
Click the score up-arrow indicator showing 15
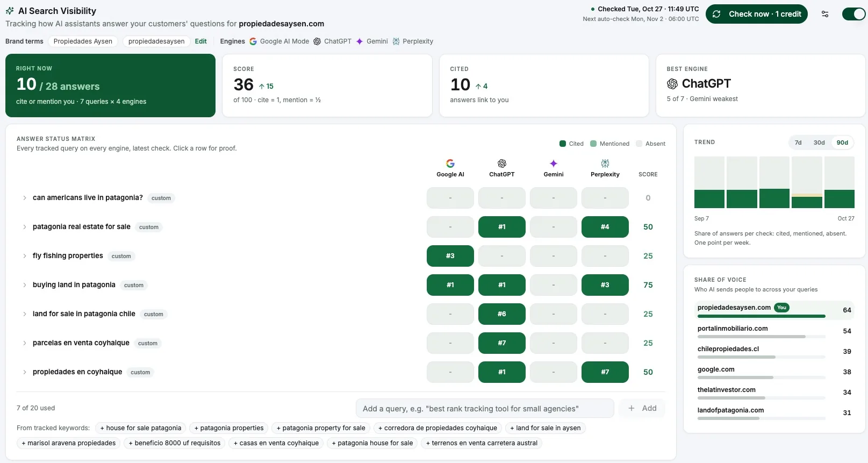(x=266, y=86)
